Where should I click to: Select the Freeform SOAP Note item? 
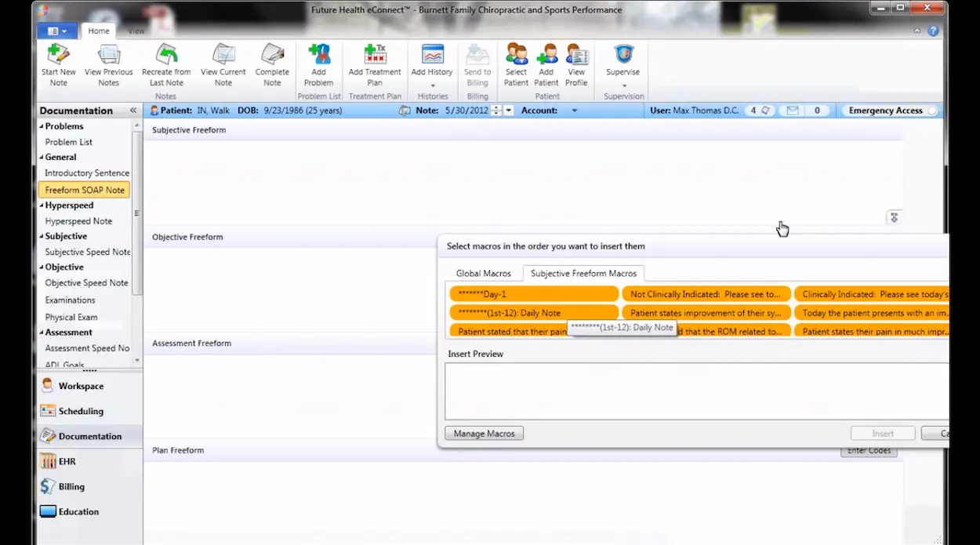[x=84, y=189]
